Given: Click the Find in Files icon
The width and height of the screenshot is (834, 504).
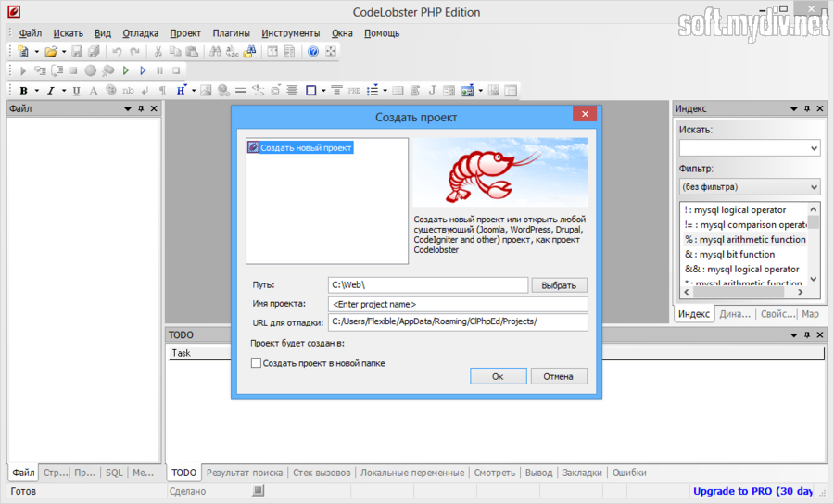Looking at the screenshot, I should [249, 52].
